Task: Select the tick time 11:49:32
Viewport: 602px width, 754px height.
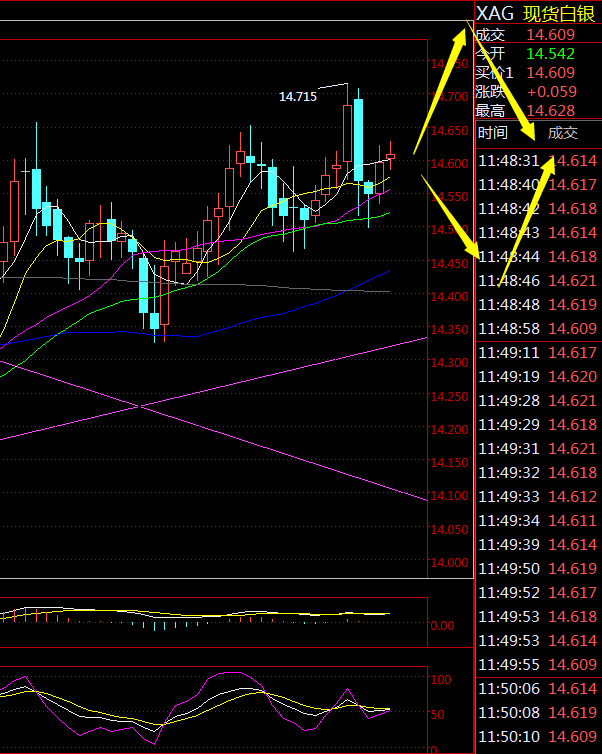Action: tap(509, 473)
